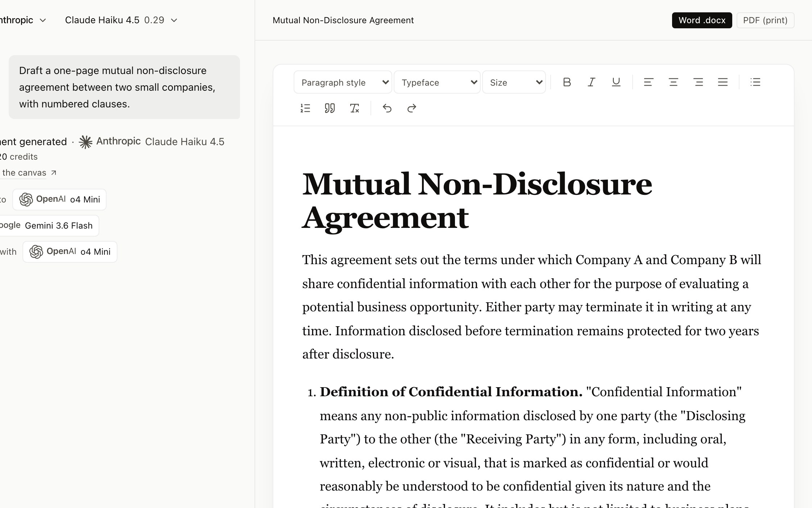Screen dimensions: 812x508
Task: Choose the OpenAI o4 Mini chip after 'with'
Action: [70, 251]
